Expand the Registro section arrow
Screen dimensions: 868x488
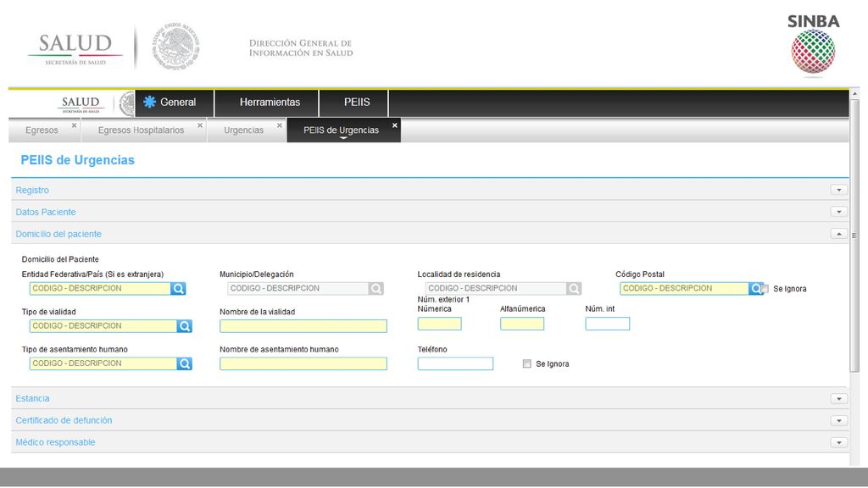pyautogui.click(x=838, y=190)
